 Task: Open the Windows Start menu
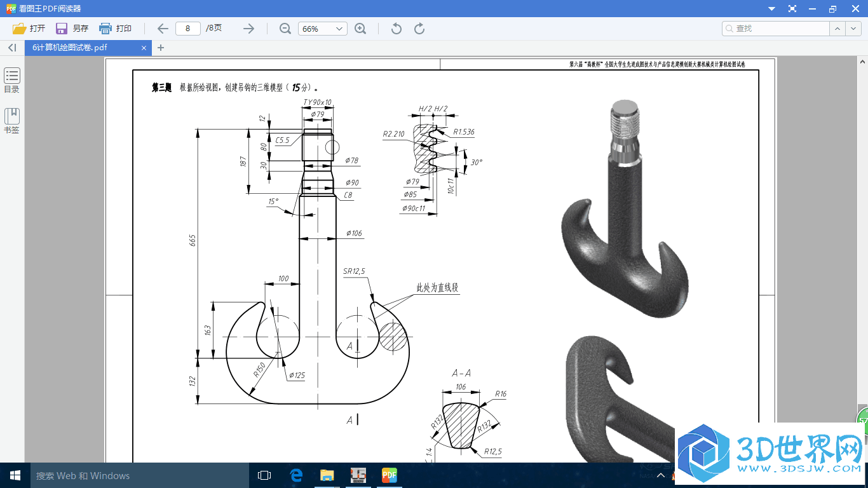[x=15, y=475]
